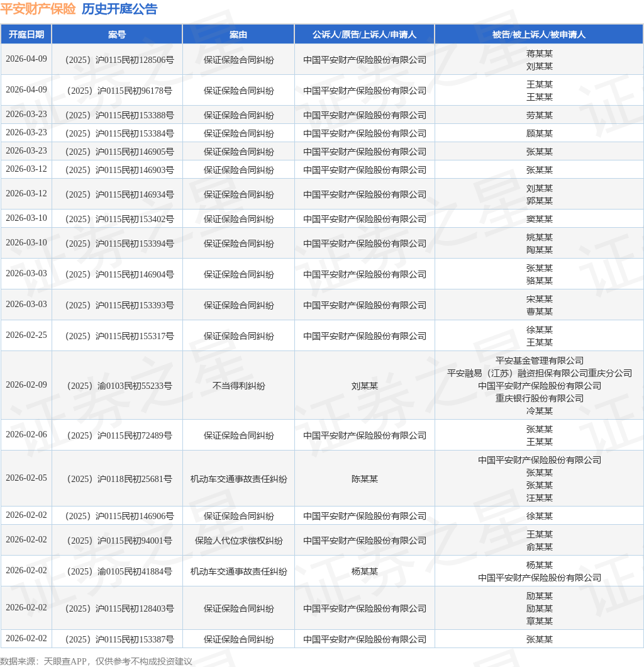Click defendant 重庆银行股份有限公司

(x=539, y=398)
